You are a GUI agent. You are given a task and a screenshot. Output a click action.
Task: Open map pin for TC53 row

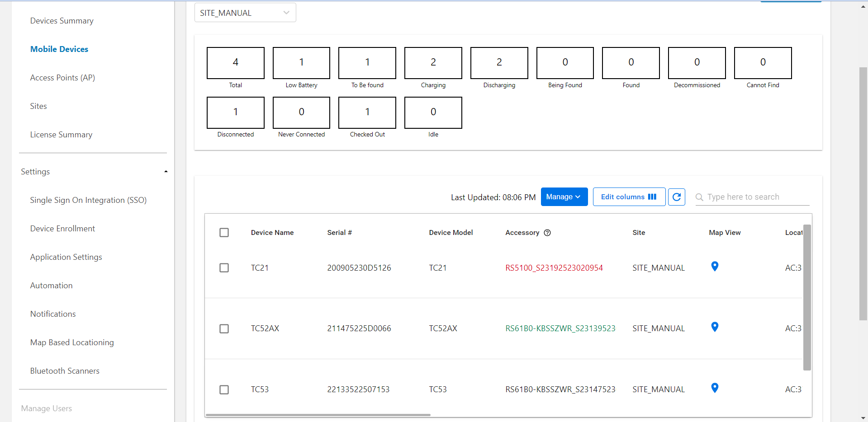tap(715, 388)
